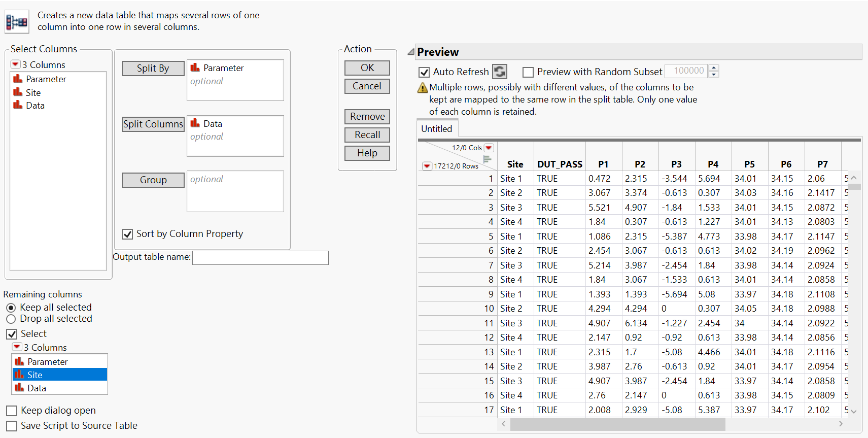Image resolution: width=868 pixels, height=438 pixels.
Task: Collapse the Preview disclosure triangle
Action: [x=411, y=52]
